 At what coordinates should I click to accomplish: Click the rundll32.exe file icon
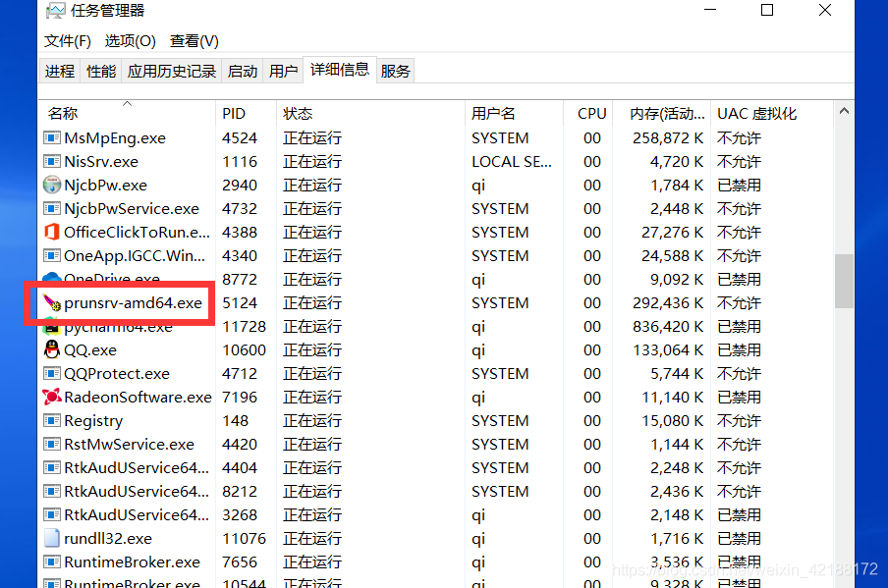pyautogui.click(x=51, y=538)
